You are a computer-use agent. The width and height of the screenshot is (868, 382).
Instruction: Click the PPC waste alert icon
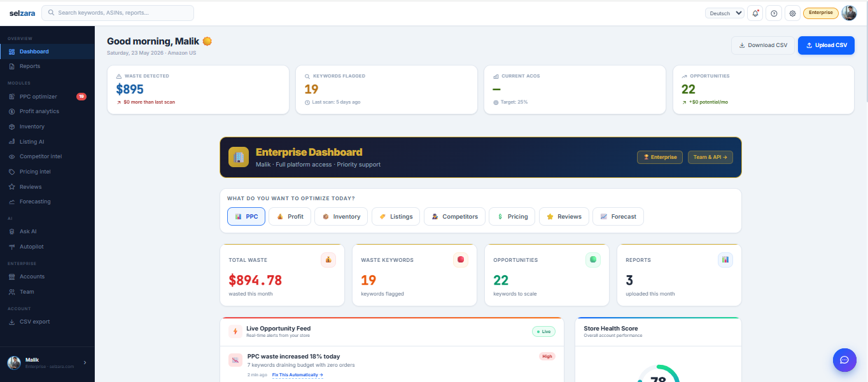(235, 360)
